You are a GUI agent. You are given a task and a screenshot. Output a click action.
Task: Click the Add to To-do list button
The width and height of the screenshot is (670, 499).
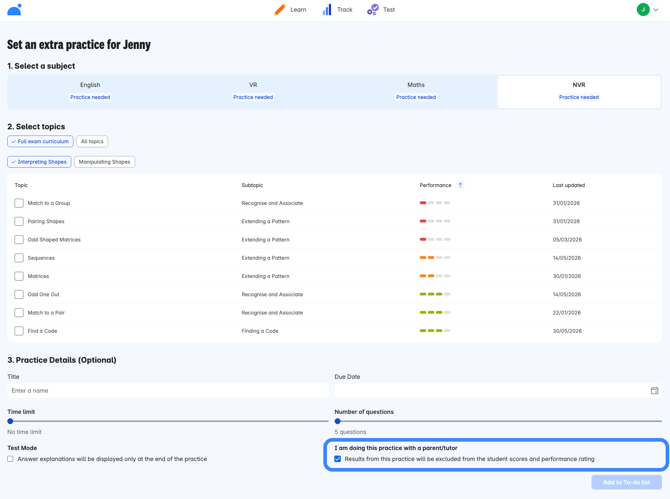(x=626, y=482)
